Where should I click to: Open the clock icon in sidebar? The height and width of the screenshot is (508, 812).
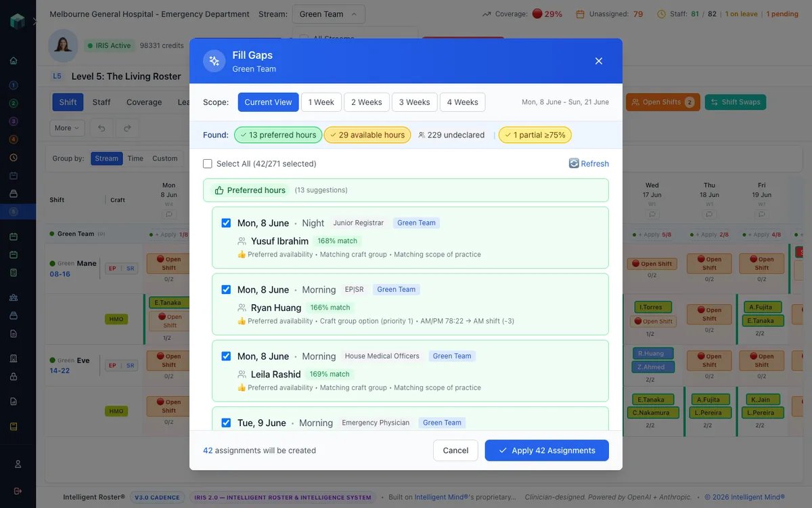14,157
